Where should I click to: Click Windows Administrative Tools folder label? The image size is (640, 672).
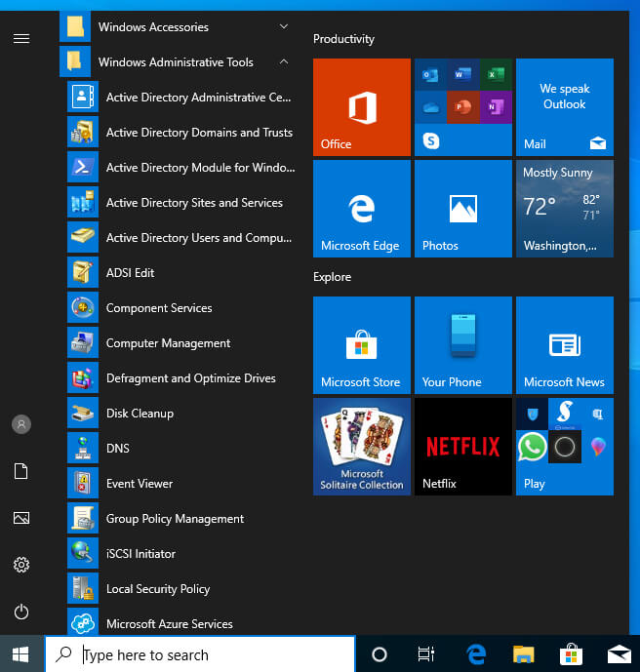176,62
